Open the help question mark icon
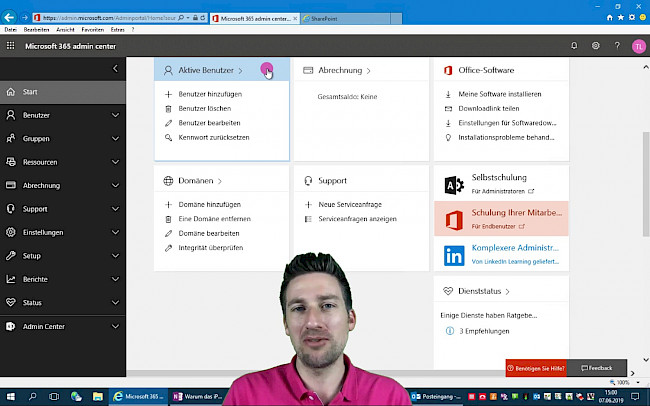650x406 pixels. [618, 46]
